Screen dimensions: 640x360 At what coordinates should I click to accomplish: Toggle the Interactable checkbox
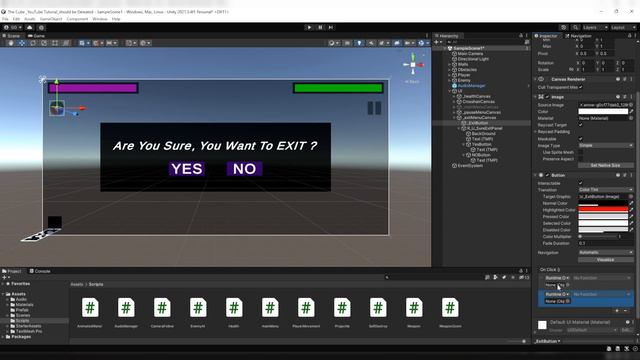pyautogui.click(x=581, y=183)
